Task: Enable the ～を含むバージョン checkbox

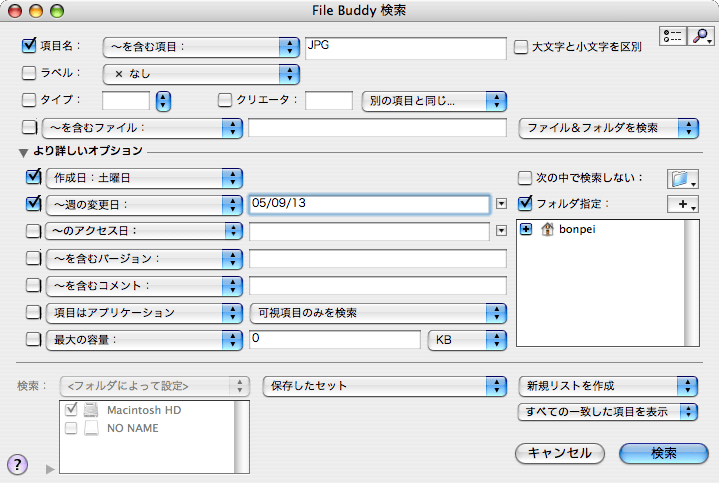Action: pyautogui.click(x=33, y=258)
